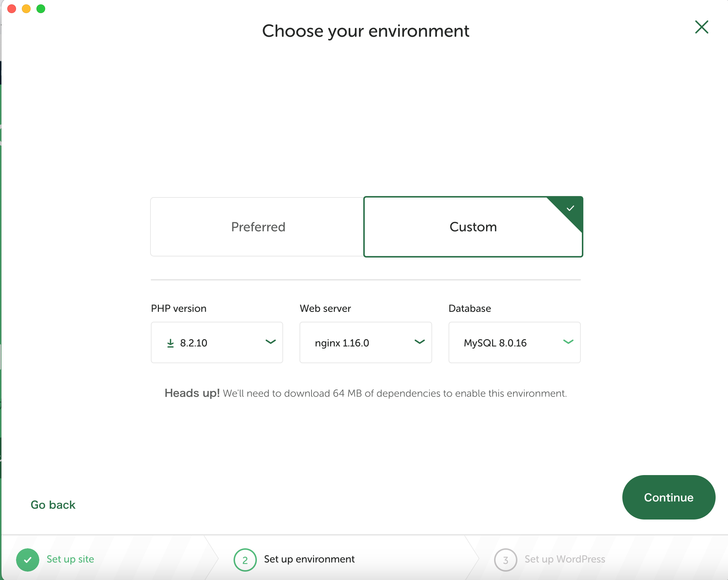728x580 pixels.
Task: Click the chevron arrow in the PHP version selector
Action: click(270, 342)
